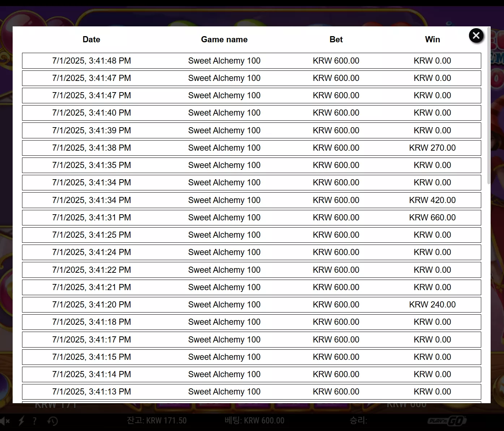Select the date 7/1/2025, 3:41:25 PM

[91, 235]
